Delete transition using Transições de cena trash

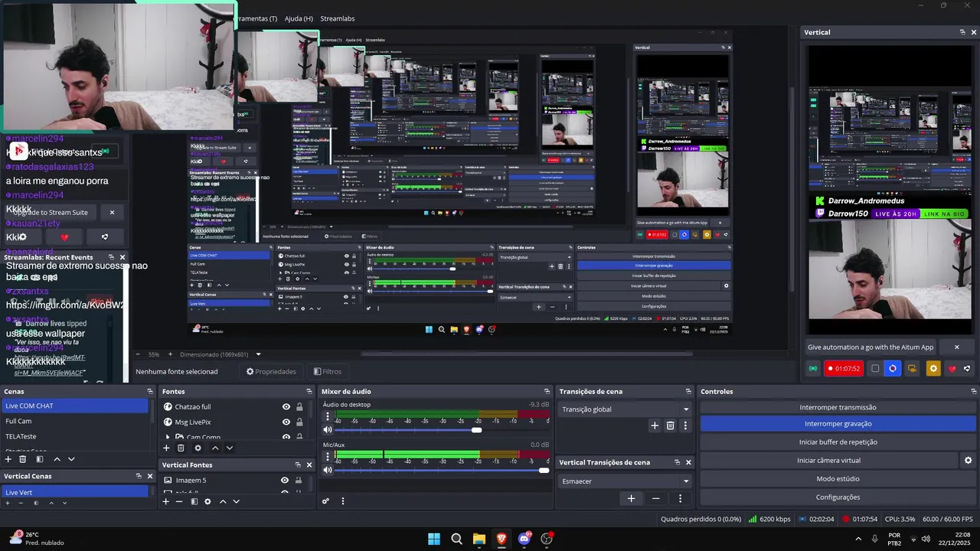pos(670,425)
